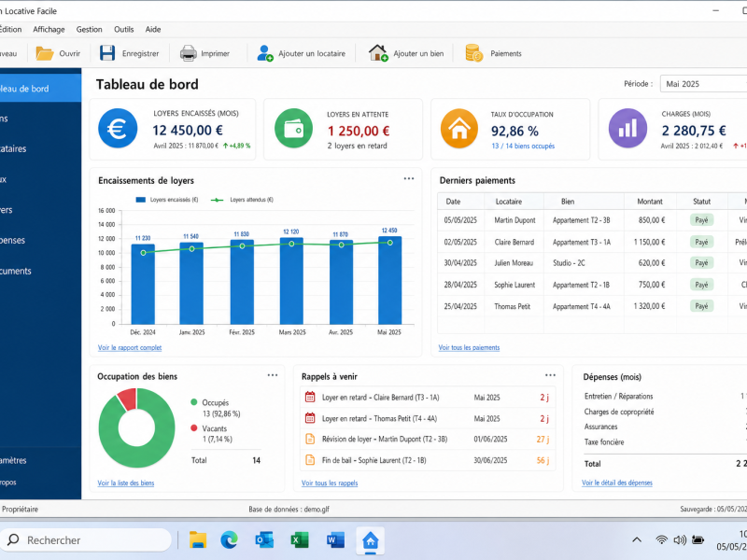
Task: Click the Imprimer printer icon
Action: tap(189, 53)
